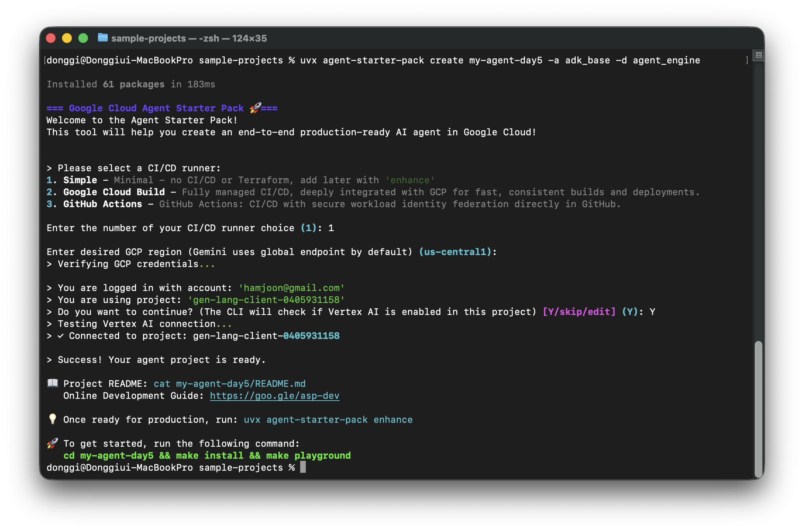Click the rocket emoji in Starter Pack header
Viewport: 804px width, 532px height.
pyautogui.click(x=255, y=108)
